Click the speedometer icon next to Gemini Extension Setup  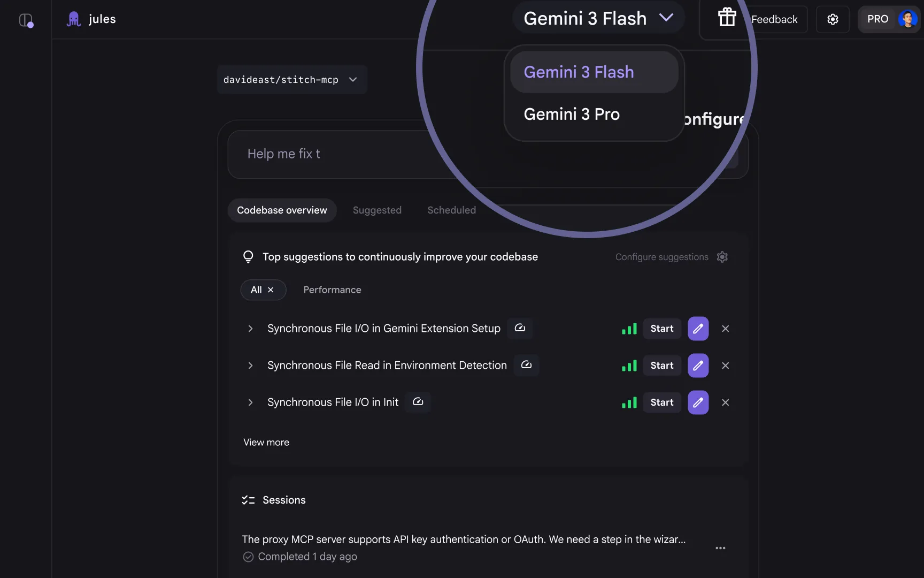click(x=519, y=328)
